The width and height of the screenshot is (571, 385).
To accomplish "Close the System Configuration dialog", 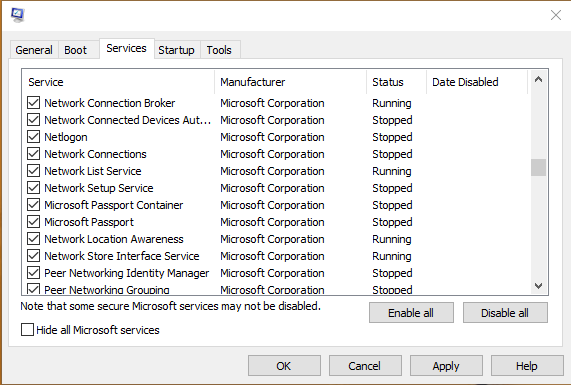I will [556, 15].
